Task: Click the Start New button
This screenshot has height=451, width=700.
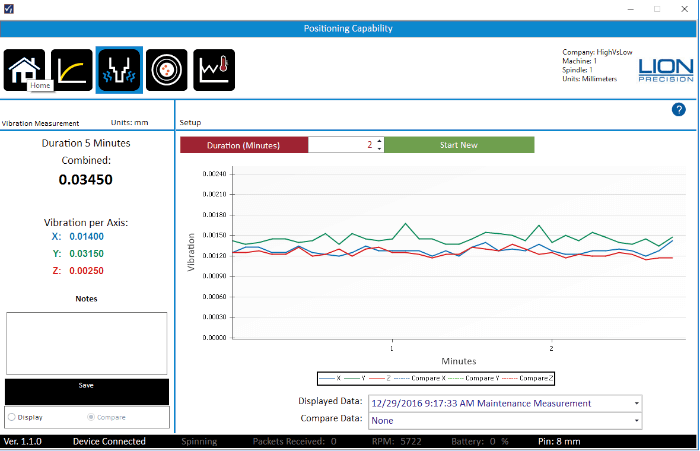Action: [x=459, y=145]
